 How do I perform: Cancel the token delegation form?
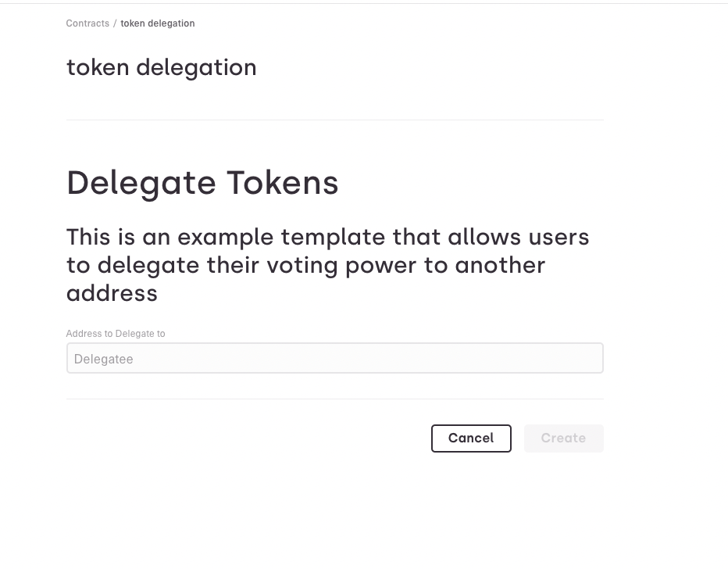(x=471, y=438)
